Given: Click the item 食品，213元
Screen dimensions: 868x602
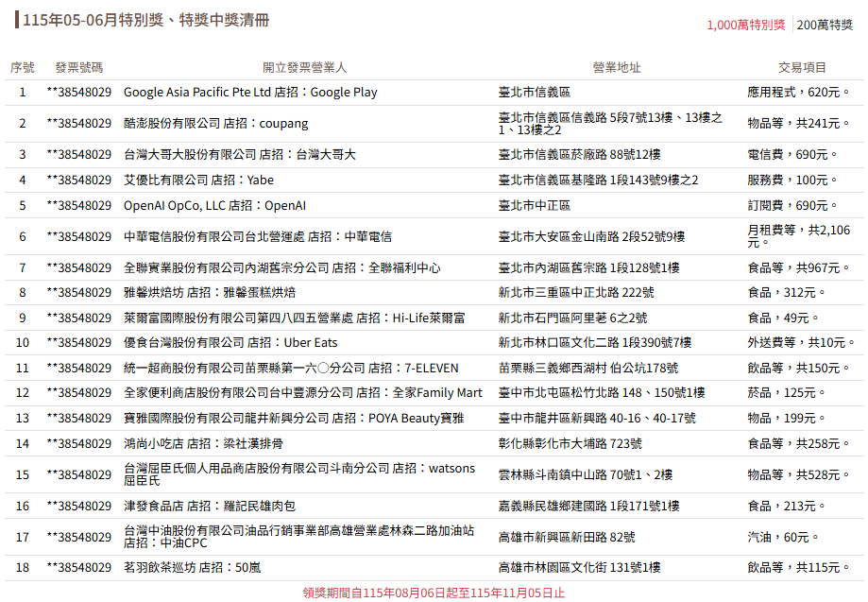Looking at the screenshot, I should (x=786, y=506).
